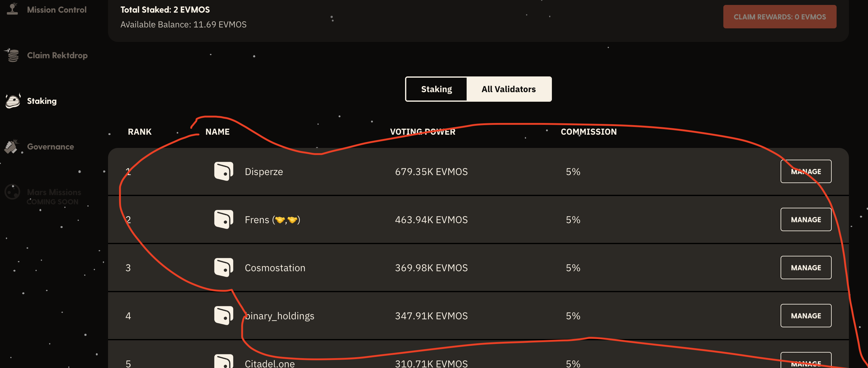Manage the Disperze validator stake
868x368 pixels.
(806, 171)
